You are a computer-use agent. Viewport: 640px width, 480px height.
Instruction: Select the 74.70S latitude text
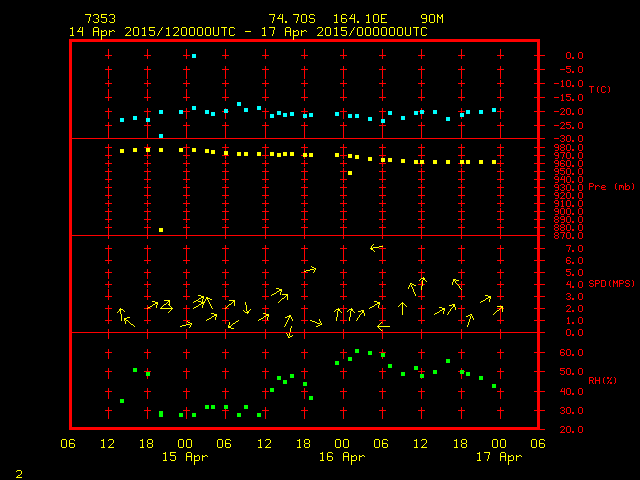point(289,19)
